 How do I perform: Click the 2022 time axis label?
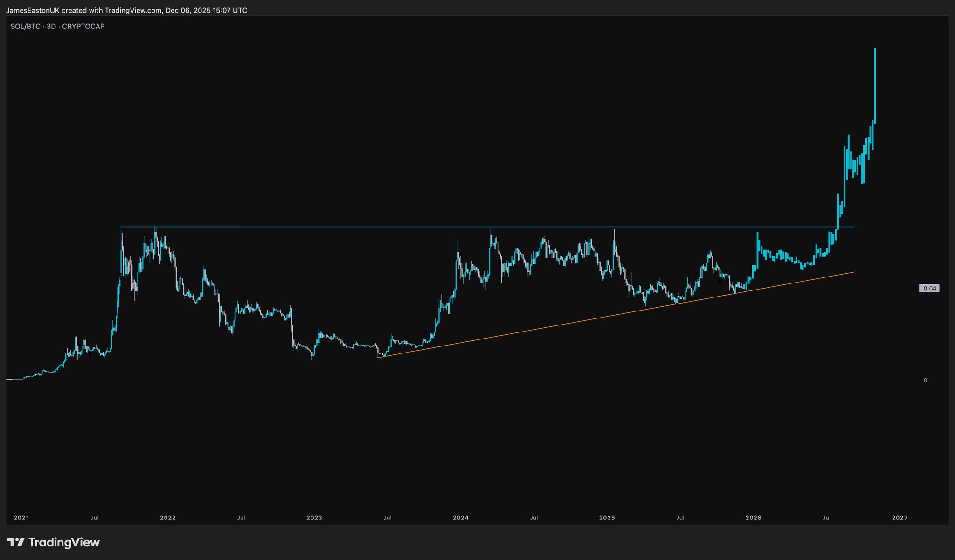(168, 518)
